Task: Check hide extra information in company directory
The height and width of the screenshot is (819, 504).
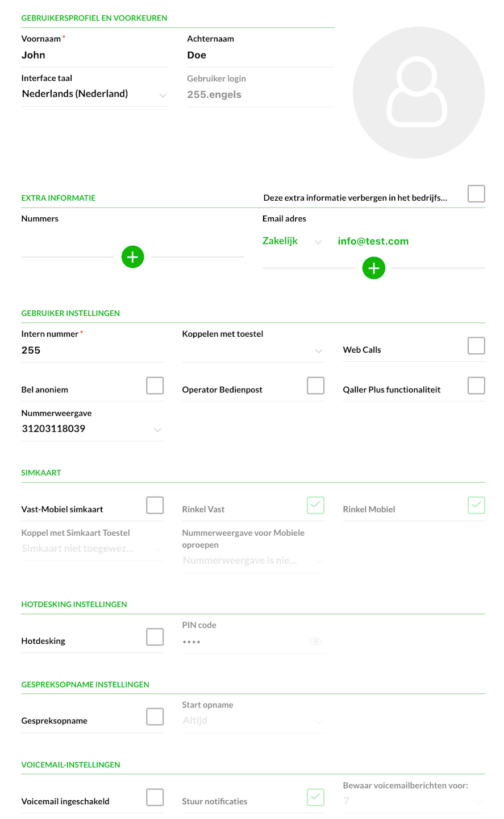Action: pyautogui.click(x=476, y=194)
